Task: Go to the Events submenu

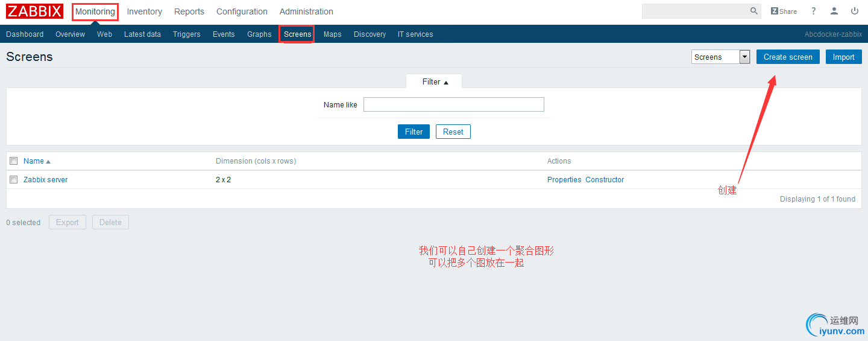Action: click(x=224, y=34)
